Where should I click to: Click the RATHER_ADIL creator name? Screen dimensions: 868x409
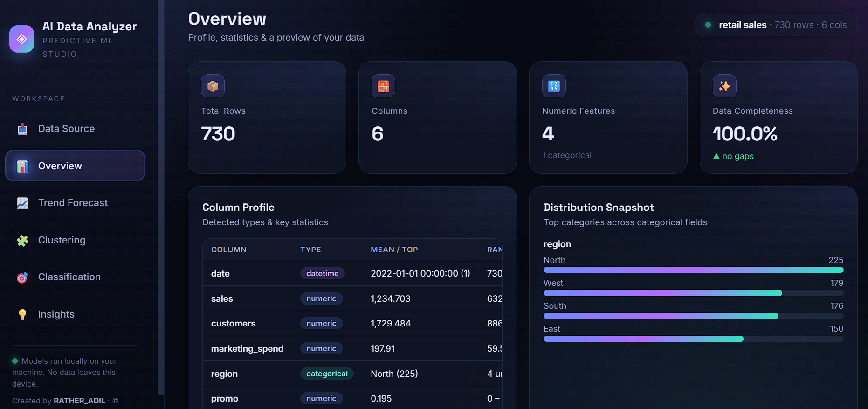coord(79,401)
